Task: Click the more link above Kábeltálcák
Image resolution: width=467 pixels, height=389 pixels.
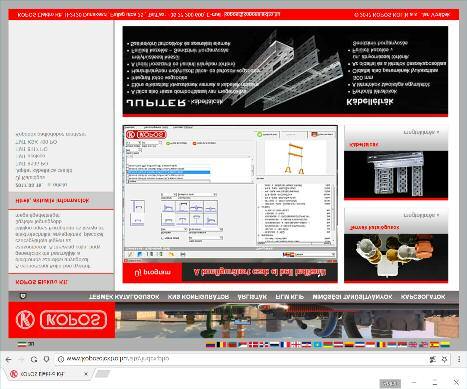Action: tap(421, 132)
